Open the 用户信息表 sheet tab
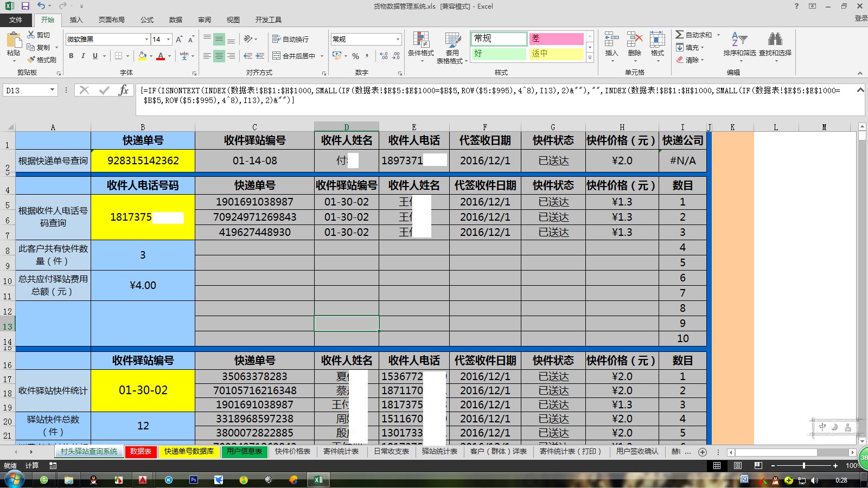868x488 pixels. click(x=244, y=452)
